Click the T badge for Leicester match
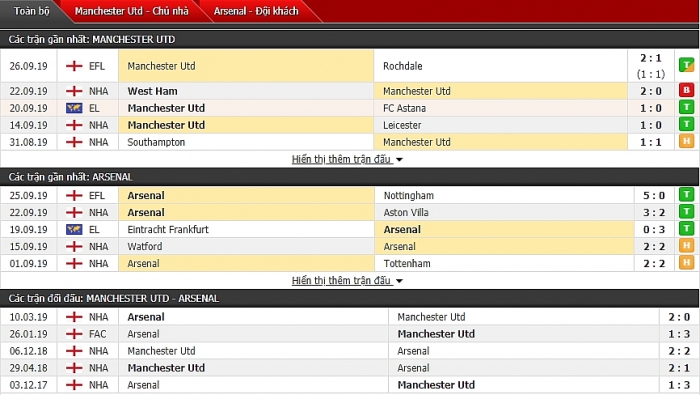The image size is (700, 395). (687, 125)
